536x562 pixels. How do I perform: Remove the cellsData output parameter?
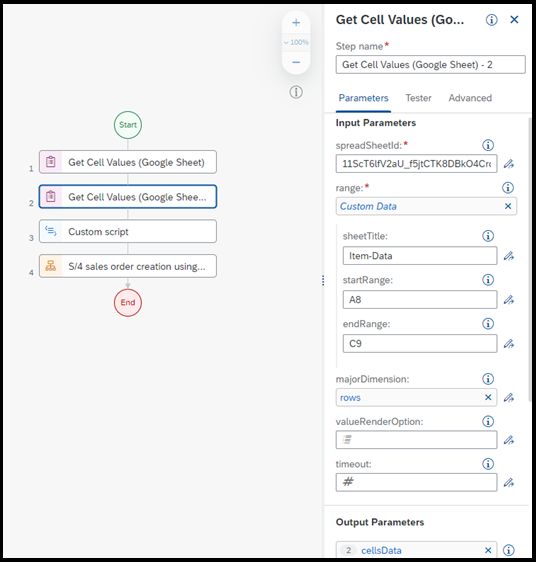488,551
